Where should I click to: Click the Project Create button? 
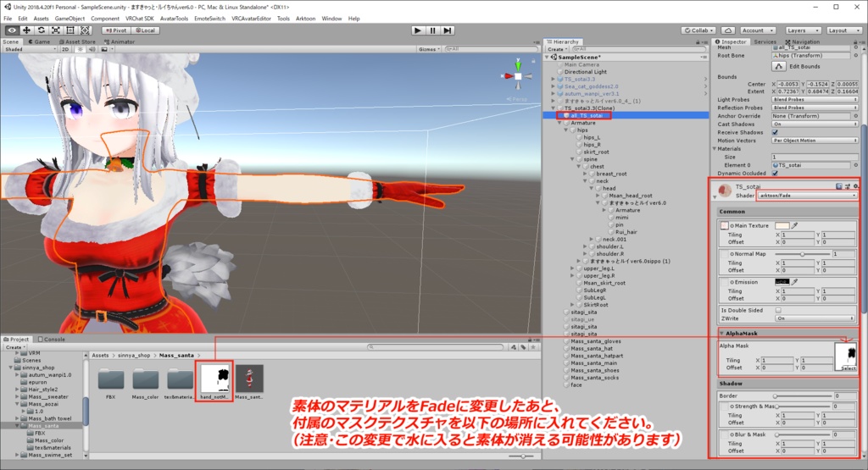(14, 347)
